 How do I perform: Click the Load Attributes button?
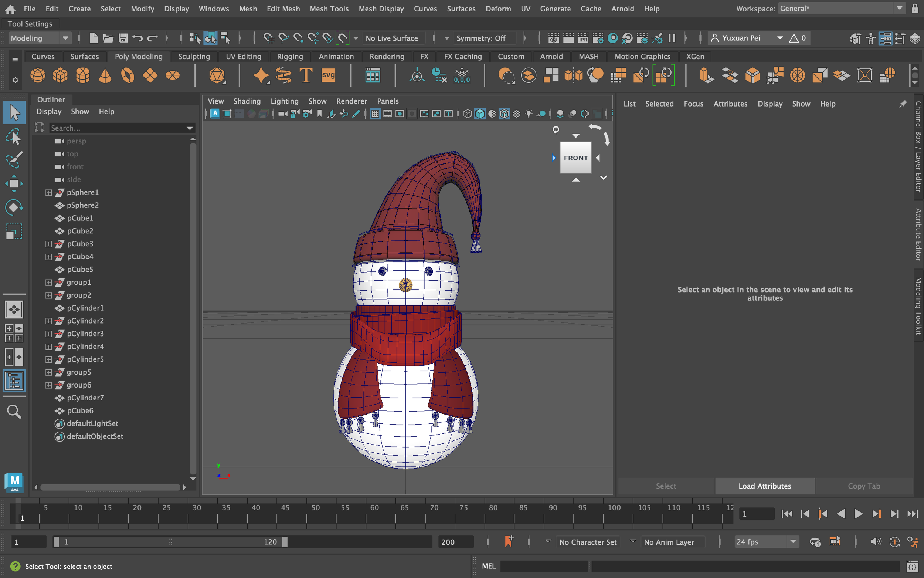[765, 486]
